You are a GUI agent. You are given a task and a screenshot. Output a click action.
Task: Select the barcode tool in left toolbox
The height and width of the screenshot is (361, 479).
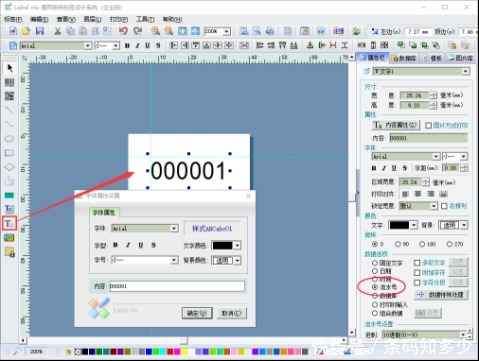click(10, 82)
